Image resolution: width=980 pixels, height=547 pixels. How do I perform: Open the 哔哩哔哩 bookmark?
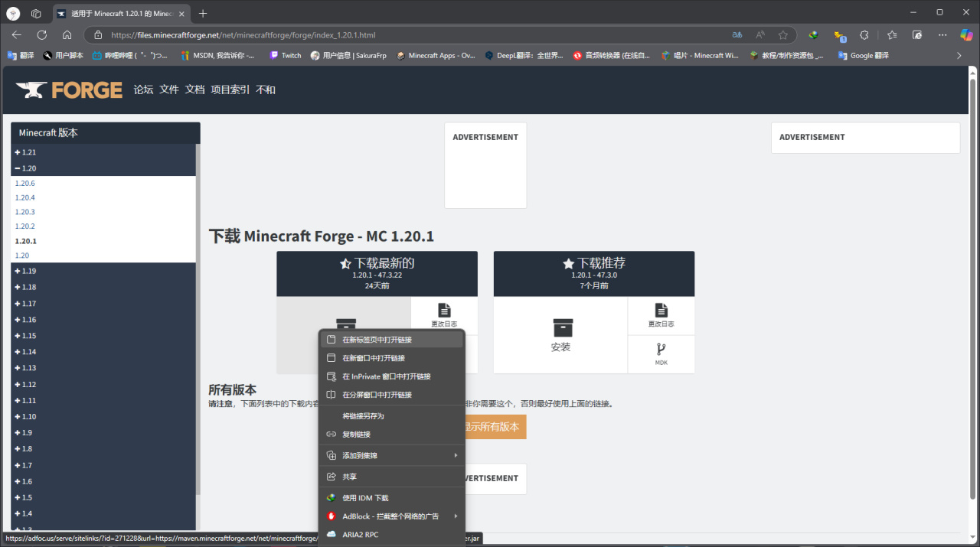pos(130,55)
